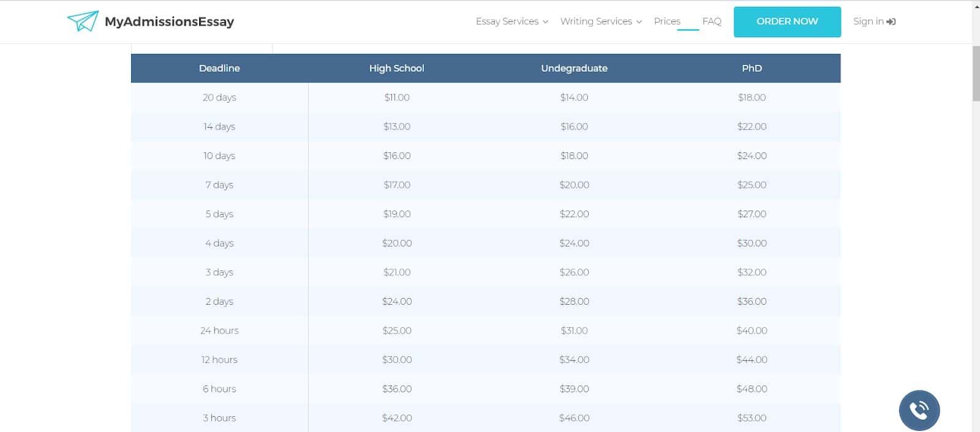Click the $21.00 High School price
The width and height of the screenshot is (980, 432).
(x=397, y=272)
